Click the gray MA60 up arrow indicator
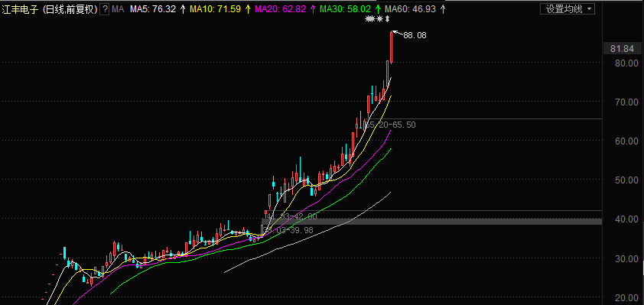Image resolution: width=644 pixels, height=305 pixels. [x=443, y=9]
